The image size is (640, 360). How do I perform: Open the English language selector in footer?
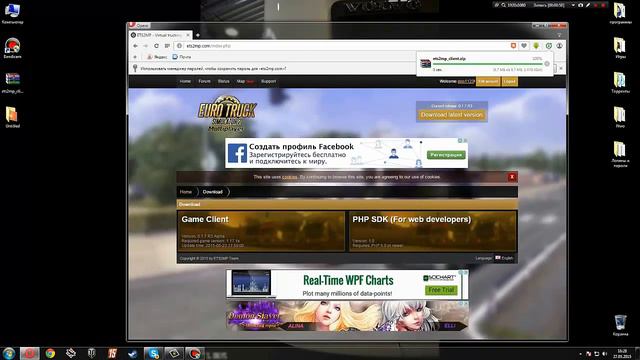tap(504, 258)
